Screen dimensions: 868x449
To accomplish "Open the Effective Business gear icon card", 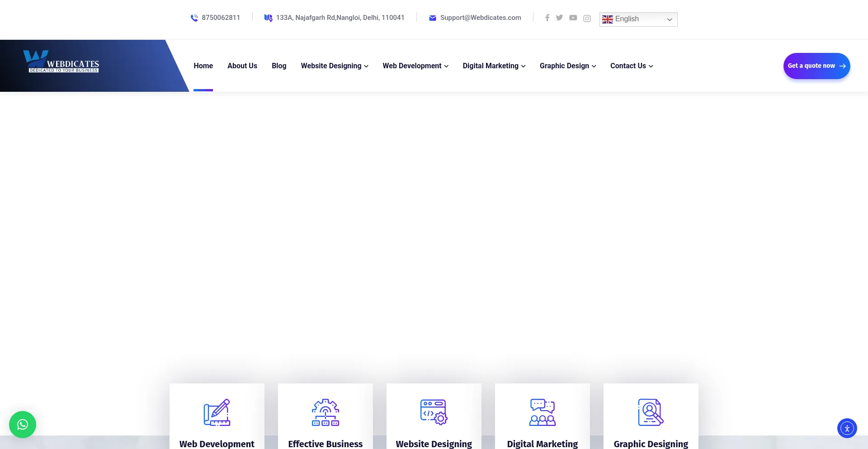I will click(325, 412).
